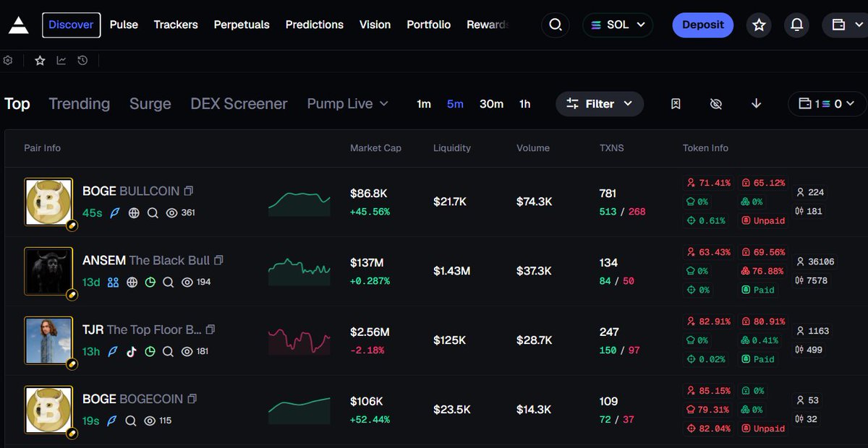
Task: Open the Rewards tab
Action: [x=488, y=25]
